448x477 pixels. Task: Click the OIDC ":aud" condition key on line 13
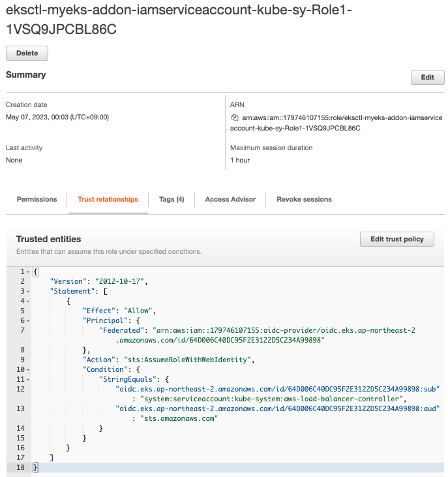coord(278,408)
